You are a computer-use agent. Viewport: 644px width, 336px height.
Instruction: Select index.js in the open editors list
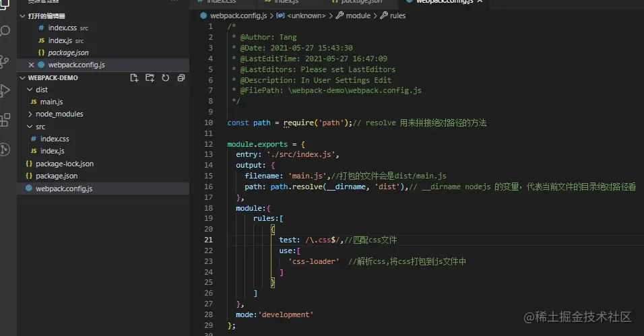103,40
